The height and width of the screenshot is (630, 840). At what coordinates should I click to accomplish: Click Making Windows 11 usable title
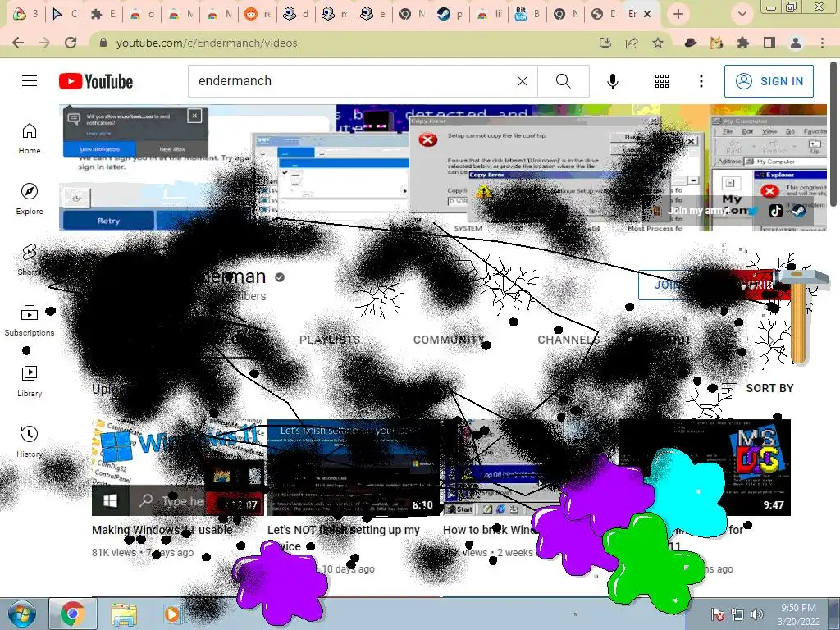(x=162, y=530)
